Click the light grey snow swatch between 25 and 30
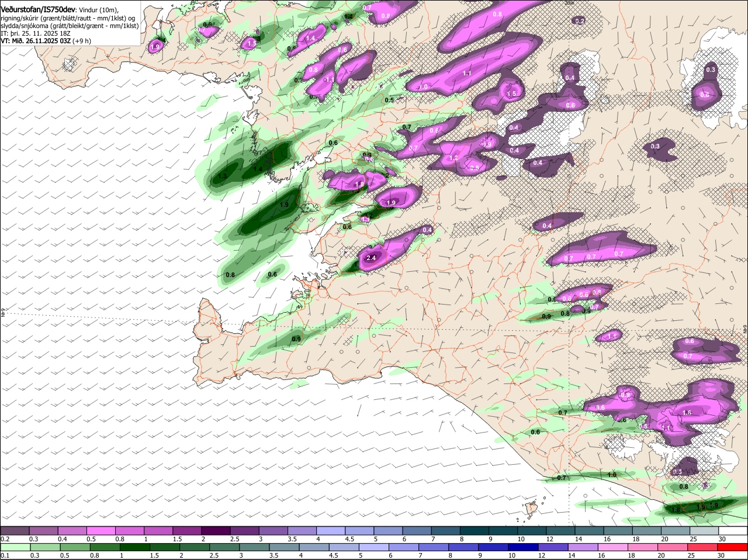This screenshot has height=560, width=748. coord(705,530)
